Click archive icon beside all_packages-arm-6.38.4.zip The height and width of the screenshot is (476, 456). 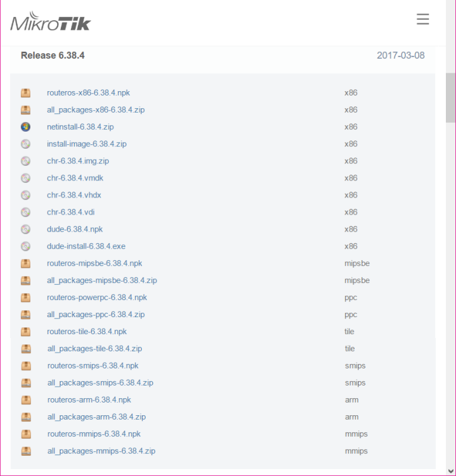pyautogui.click(x=26, y=416)
